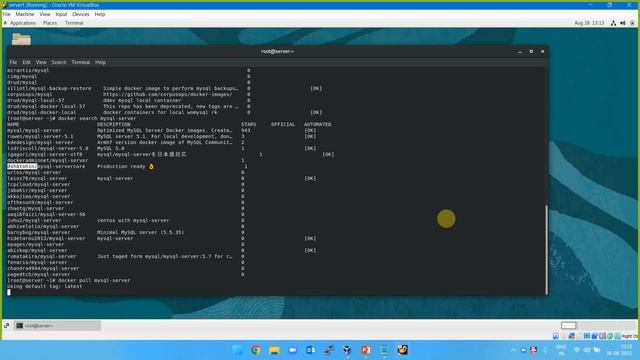Click the terminal title bar root@server

pyautogui.click(x=277, y=51)
